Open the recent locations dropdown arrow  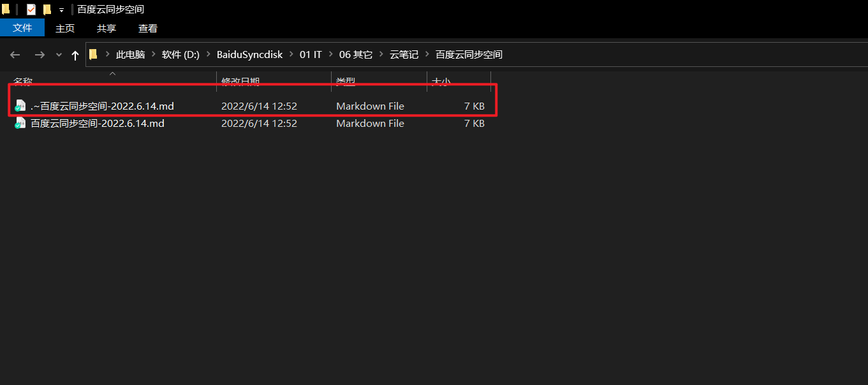(59, 55)
